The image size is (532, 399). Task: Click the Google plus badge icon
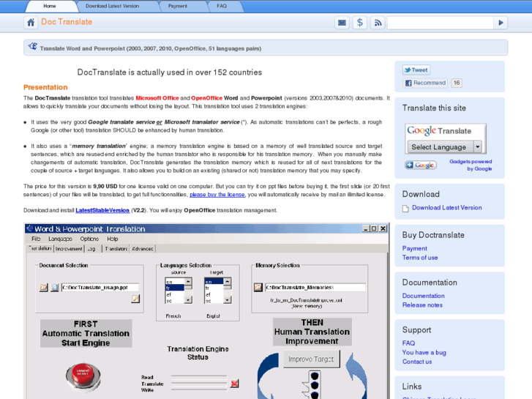click(420, 165)
